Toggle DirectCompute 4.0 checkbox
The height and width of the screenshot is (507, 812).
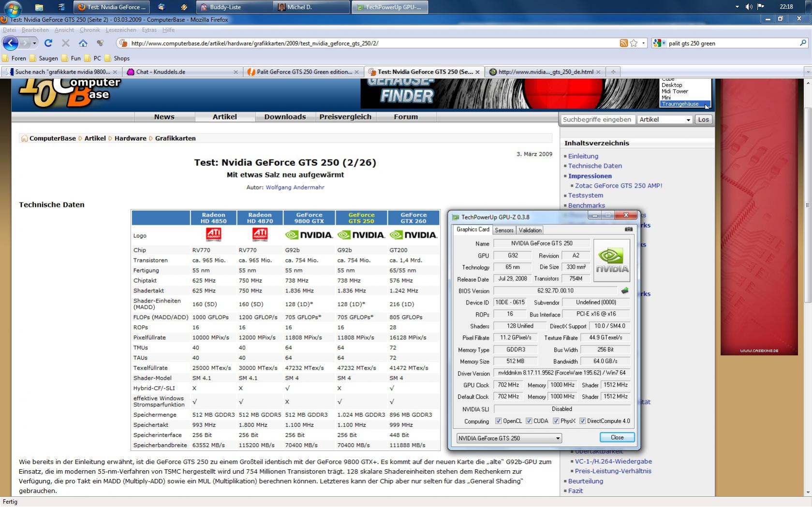[582, 421]
